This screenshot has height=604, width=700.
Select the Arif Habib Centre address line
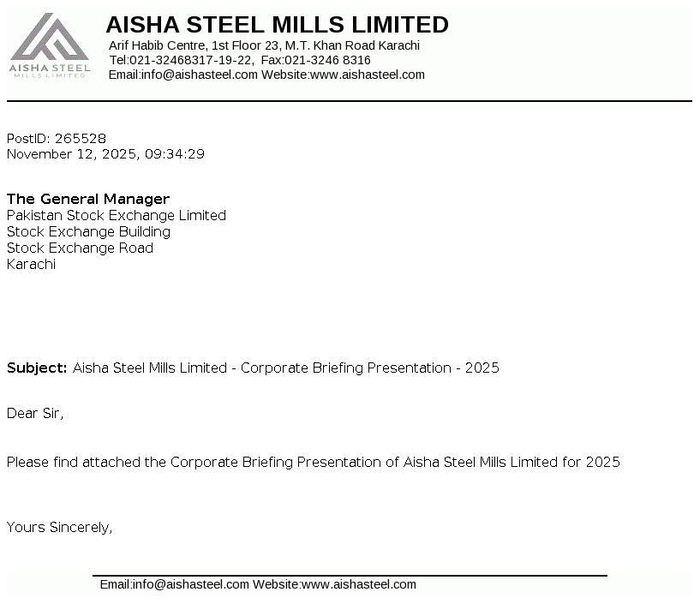pos(264,45)
